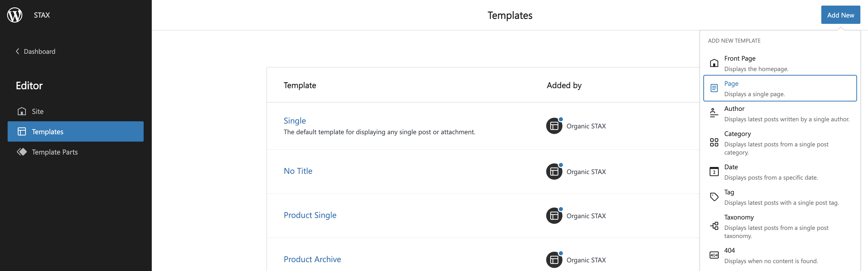The width and height of the screenshot is (868, 271).
Task: Open the Product Single template
Action: coord(310,215)
